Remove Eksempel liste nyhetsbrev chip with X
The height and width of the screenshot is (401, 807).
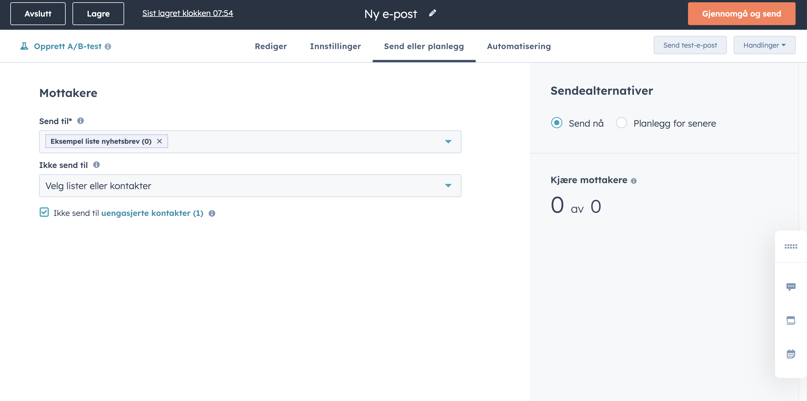pyautogui.click(x=159, y=142)
